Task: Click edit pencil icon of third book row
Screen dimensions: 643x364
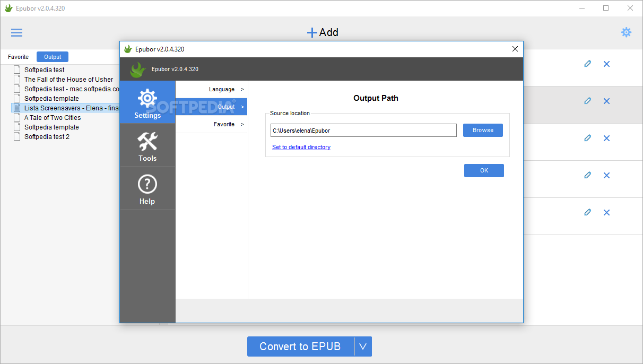Action: 587,138
